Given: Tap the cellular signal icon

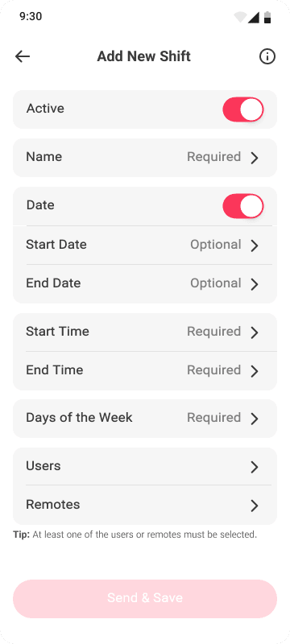Looking at the screenshot, I should click(x=254, y=17).
